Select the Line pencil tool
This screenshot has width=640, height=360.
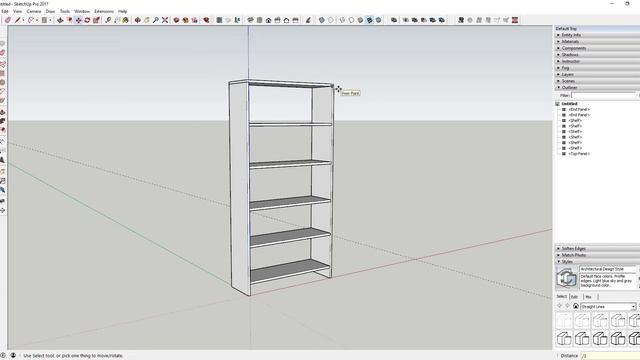pyautogui.click(x=18, y=20)
